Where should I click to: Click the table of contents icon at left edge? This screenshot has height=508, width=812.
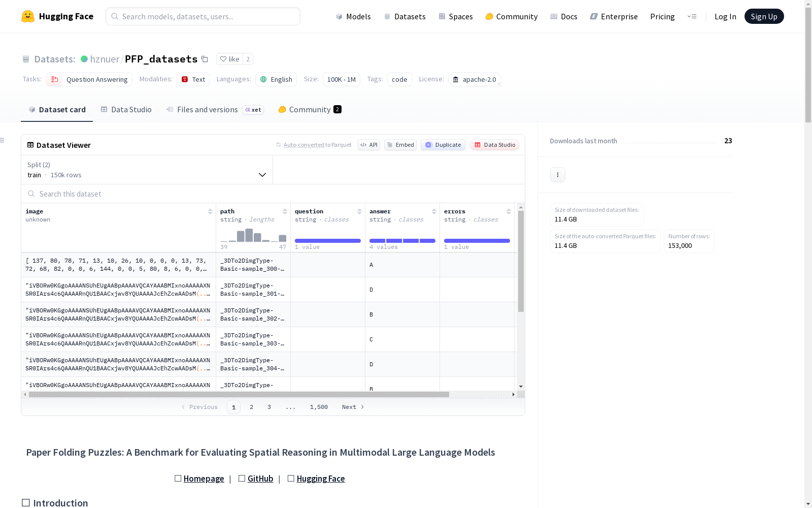pyautogui.click(x=3, y=140)
